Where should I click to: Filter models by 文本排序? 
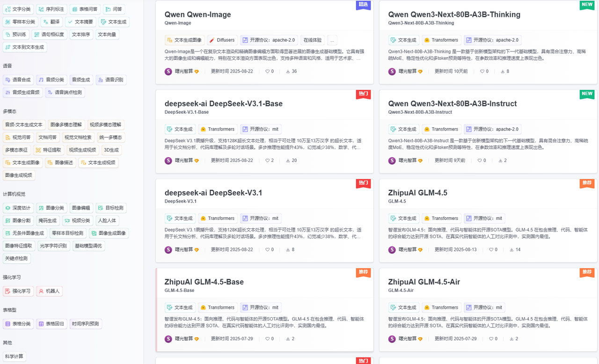pos(81,34)
